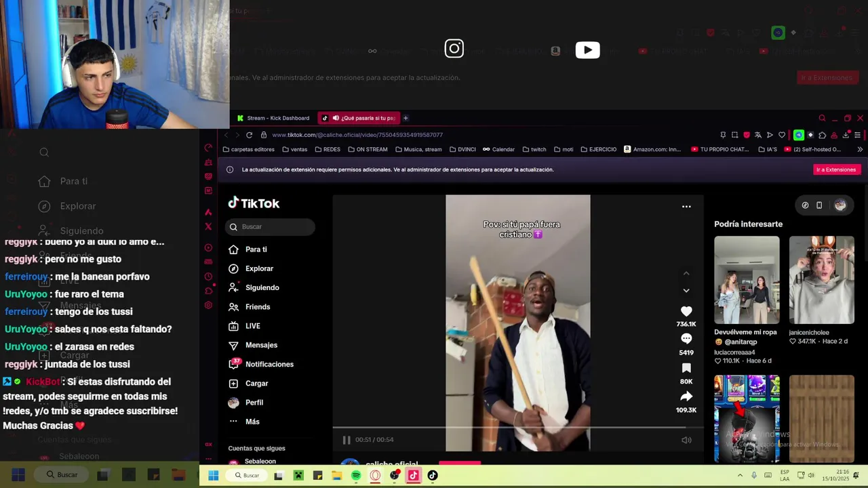Open Cargar upload page

point(248,383)
